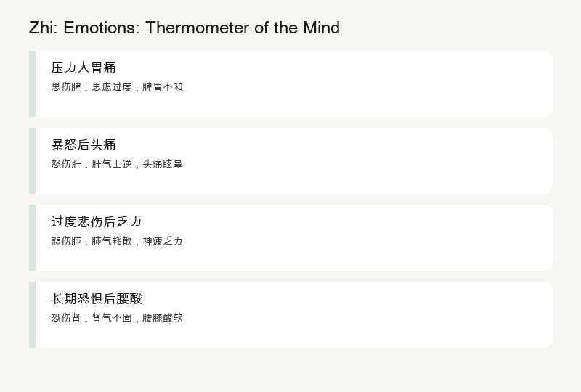Screen dimensions: 581x392
Task: Click empty area inside 过度悲伤后乏力 card
Action: (370, 237)
